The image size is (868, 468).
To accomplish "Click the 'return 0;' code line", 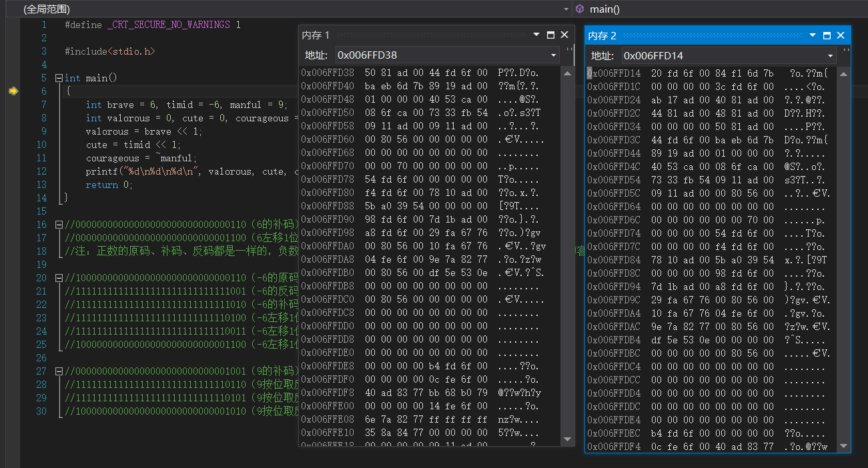I will point(109,185).
